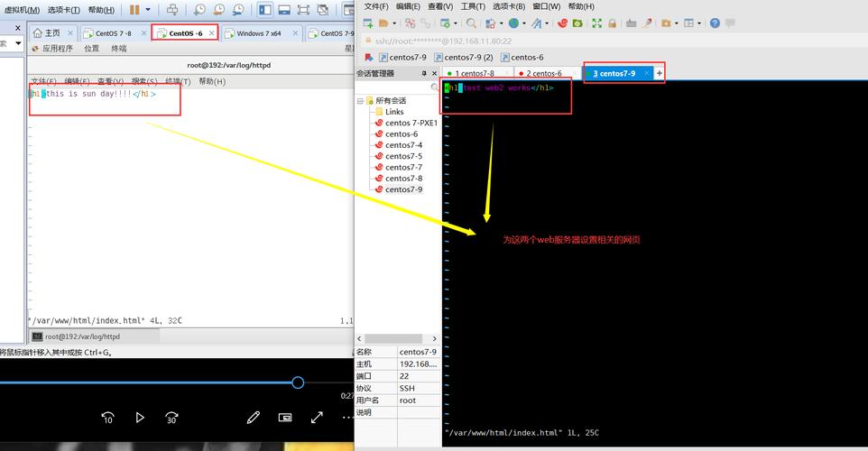Expand video player to fullscreen
Viewport: 868px width, 451px height.
[x=317, y=418]
